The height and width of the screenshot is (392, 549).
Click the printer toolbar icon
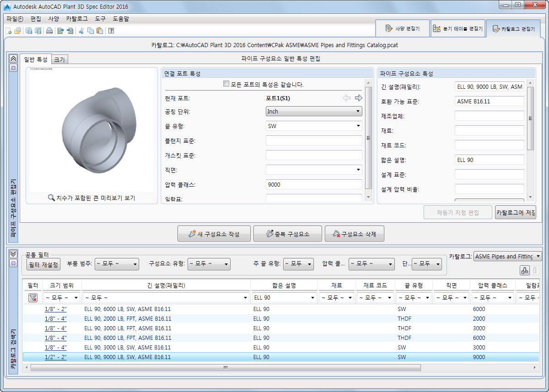(49, 31)
